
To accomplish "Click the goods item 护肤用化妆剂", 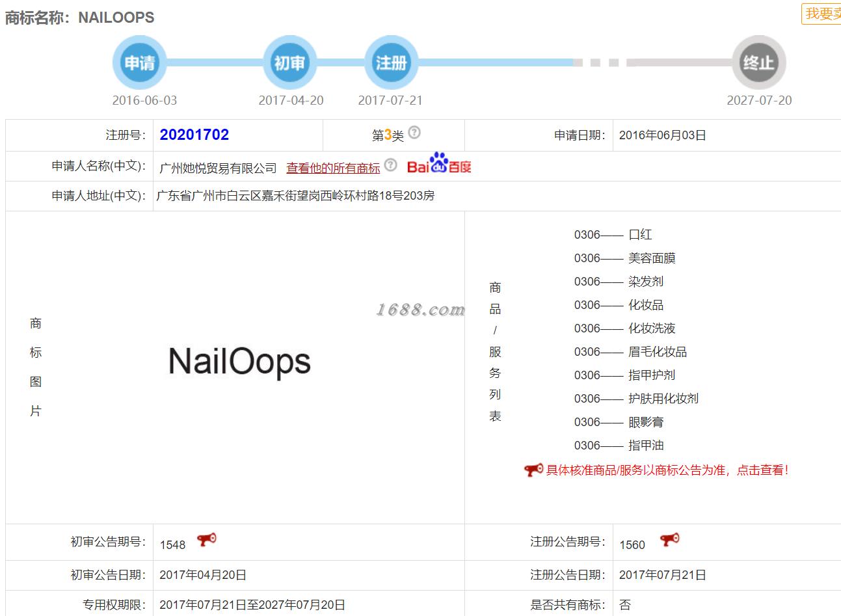I will click(663, 399).
